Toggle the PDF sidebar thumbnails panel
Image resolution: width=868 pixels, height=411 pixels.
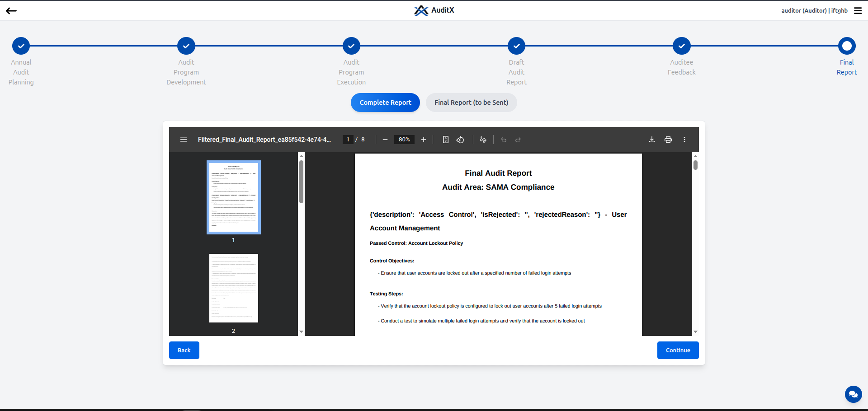coord(184,140)
